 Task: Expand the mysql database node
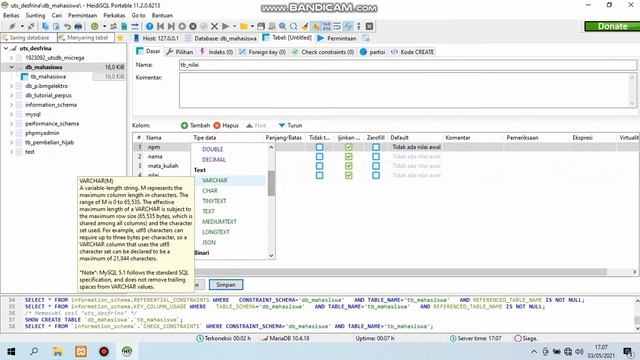click(11, 114)
